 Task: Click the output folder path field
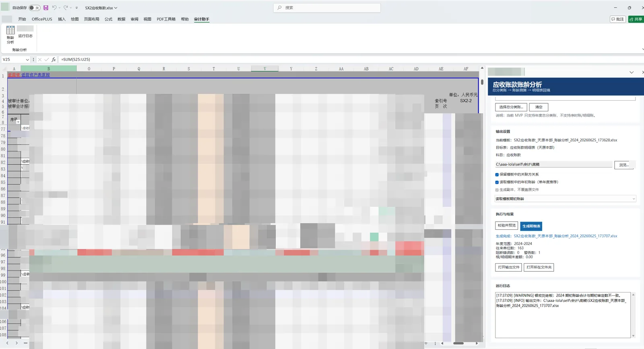(x=553, y=164)
